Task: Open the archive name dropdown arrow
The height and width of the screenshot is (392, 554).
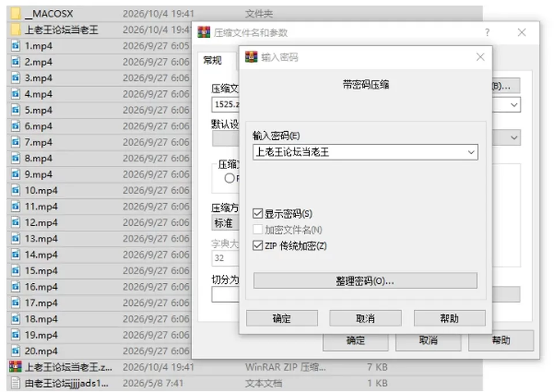Action: [x=514, y=104]
